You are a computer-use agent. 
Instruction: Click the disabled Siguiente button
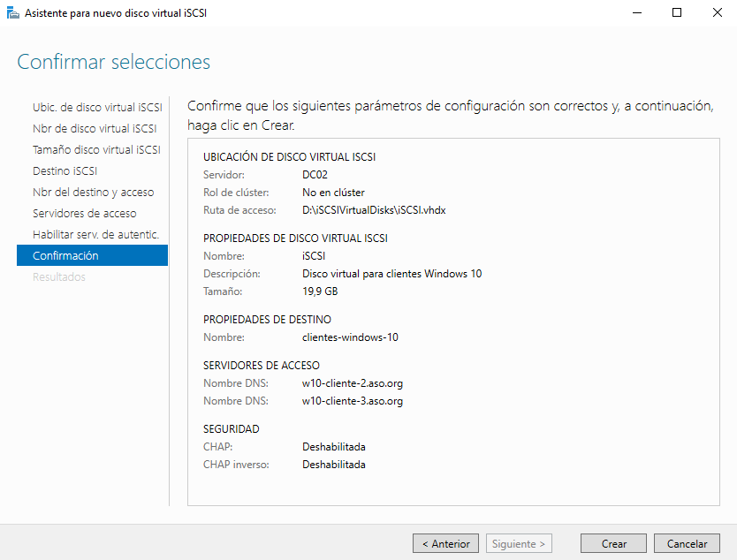[520, 544]
